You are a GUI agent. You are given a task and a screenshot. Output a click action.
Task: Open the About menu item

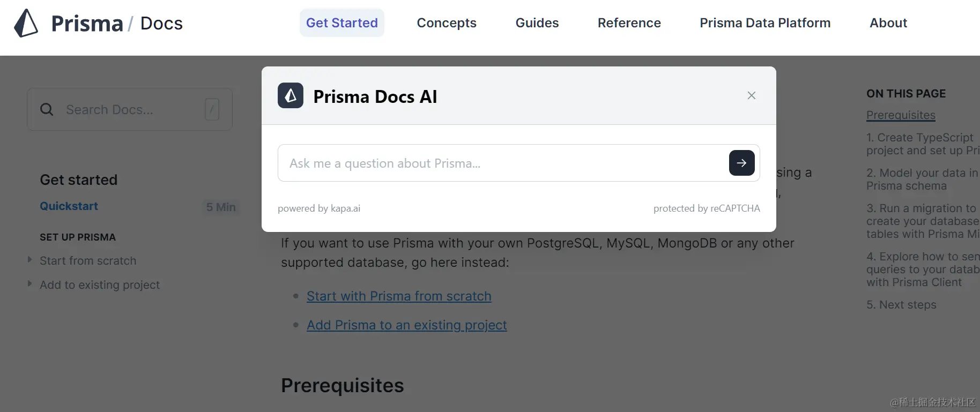pyautogui.click(x=888, y=23)
